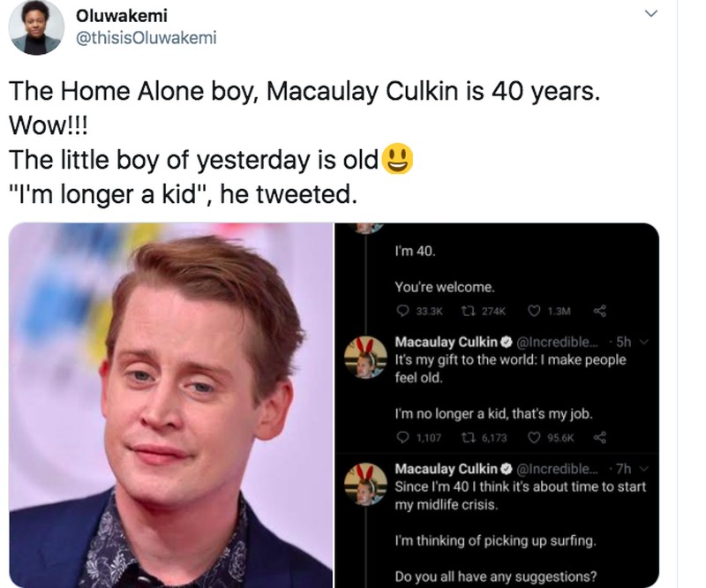Open the dropdown chevron on Oluwakemi's tweet
Image resolution: width=706 pixels, height=588 pixels.
pos(651,14)
